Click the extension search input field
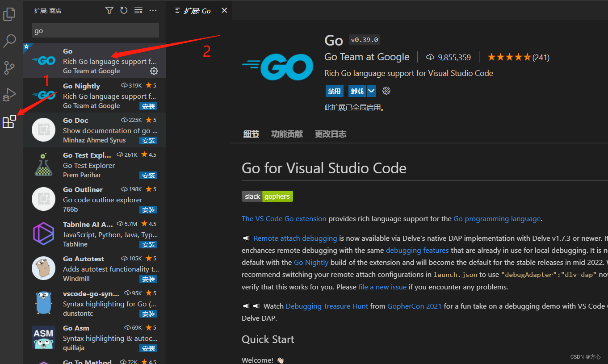This screenshot has width=608, height=364. [x=95, y=31]
